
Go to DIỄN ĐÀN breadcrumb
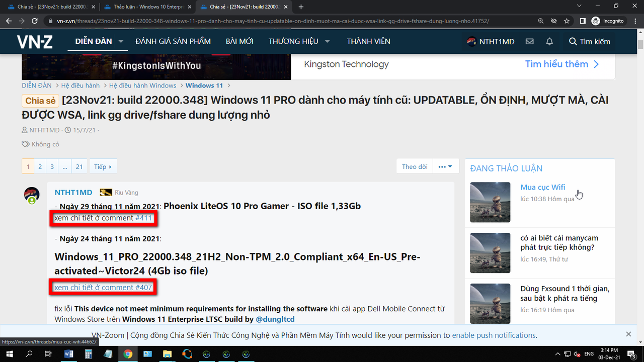coord(37,85)
